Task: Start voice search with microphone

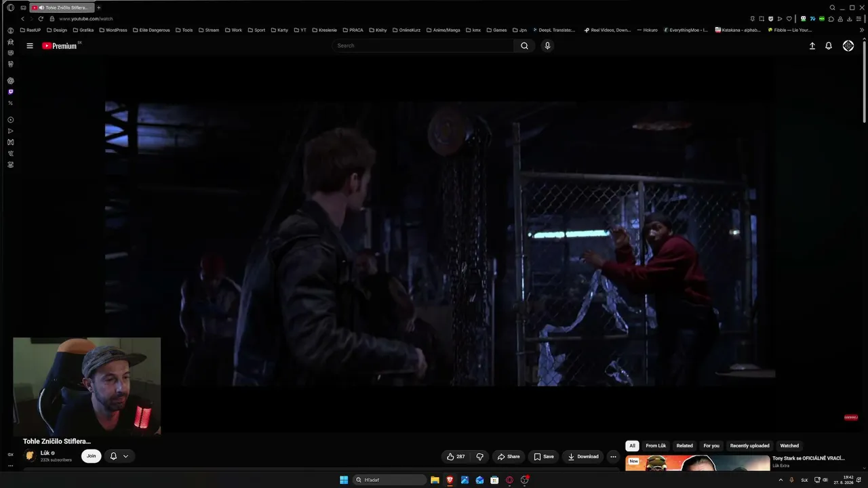Action: [x=547, y=46]
